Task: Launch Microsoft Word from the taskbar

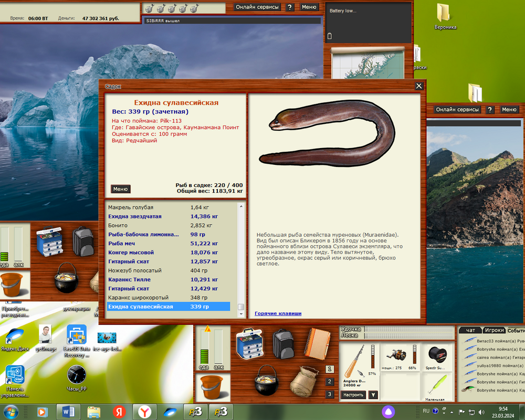Action: [x=69, y=411]
